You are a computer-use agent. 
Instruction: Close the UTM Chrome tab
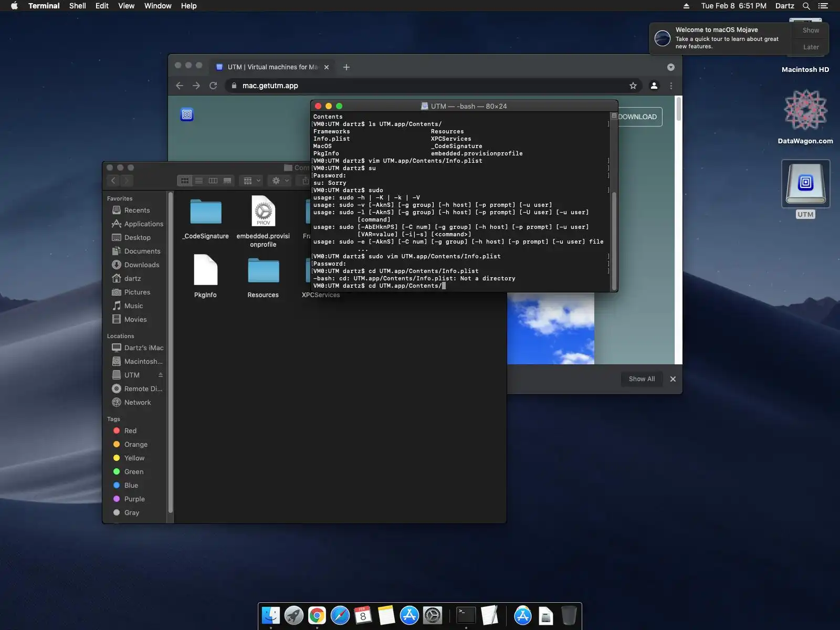coord(327,67)
